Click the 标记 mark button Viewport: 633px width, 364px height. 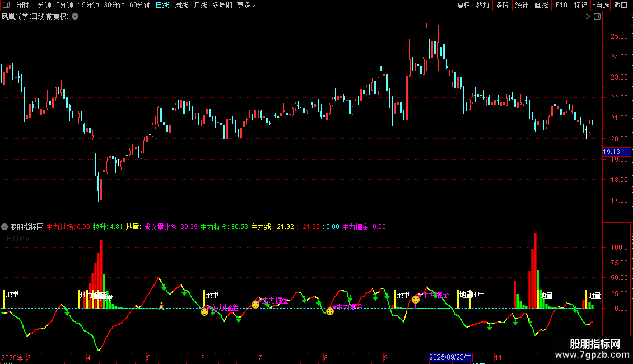(580, 5)
